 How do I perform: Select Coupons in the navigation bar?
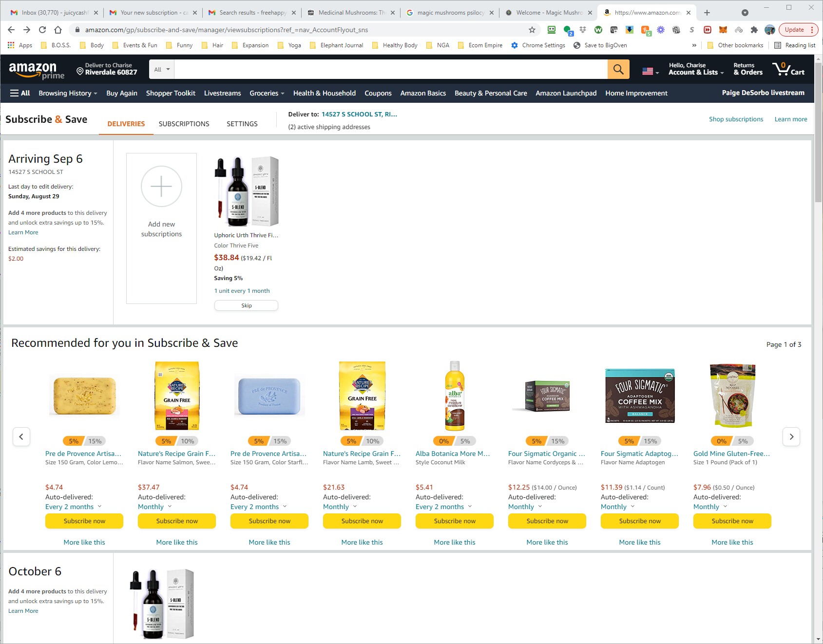[378, 93]
